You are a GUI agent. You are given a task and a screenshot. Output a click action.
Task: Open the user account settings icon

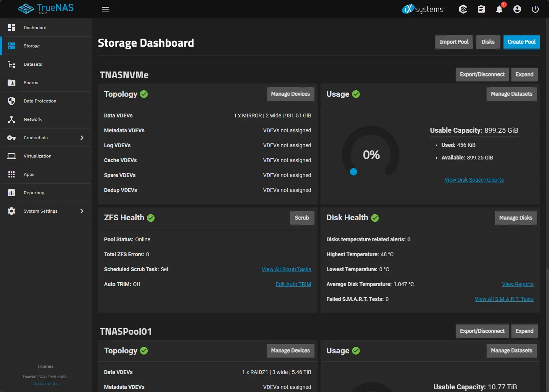click(517, 9)
